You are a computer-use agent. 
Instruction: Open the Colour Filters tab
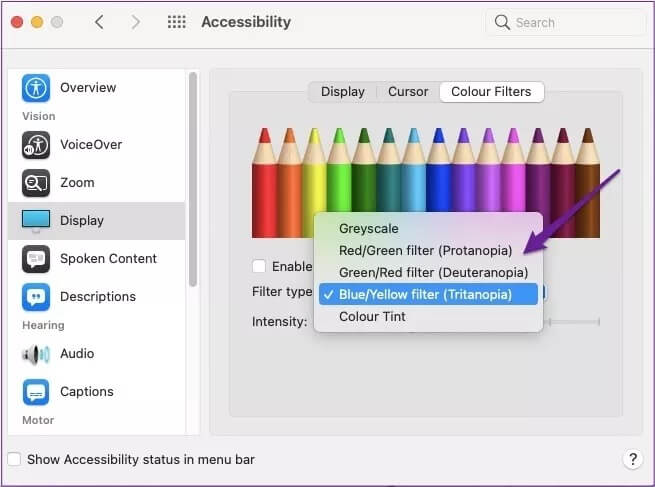click(x=492, y=91)
